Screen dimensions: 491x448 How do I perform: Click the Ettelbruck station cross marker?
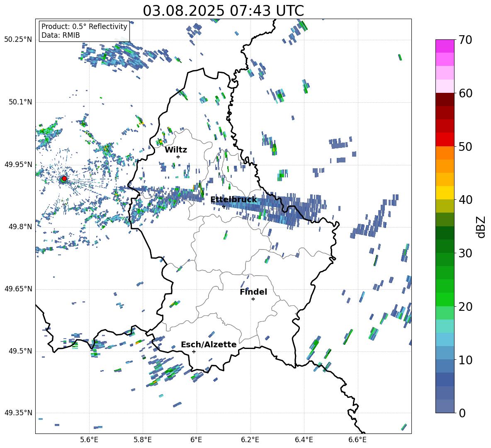224,206
